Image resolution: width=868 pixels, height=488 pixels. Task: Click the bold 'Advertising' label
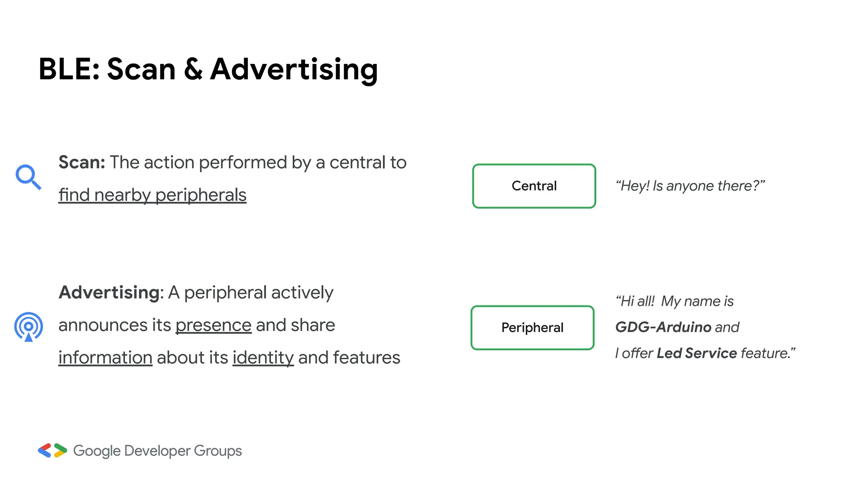[109, 292]
